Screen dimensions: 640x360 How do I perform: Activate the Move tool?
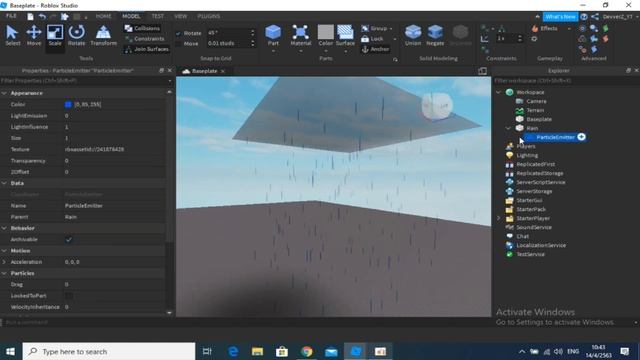pyautogui.click(x=34, y=36)
